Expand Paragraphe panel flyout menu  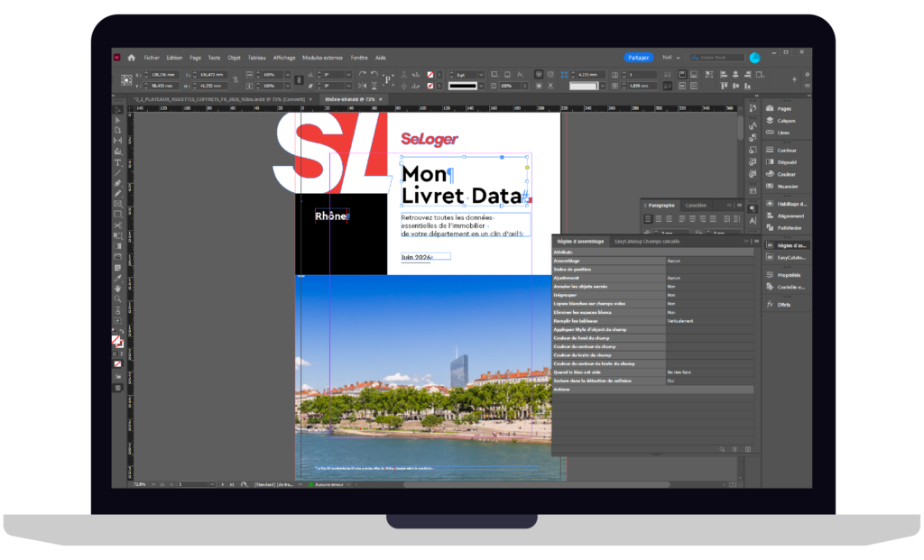tap(740, 205)
